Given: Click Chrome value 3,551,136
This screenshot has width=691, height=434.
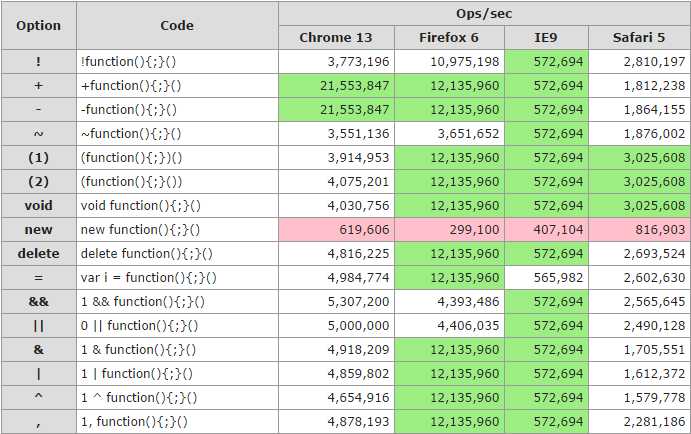Looking at the screenshot, I should pyautogui.click(x=336, y=134).
